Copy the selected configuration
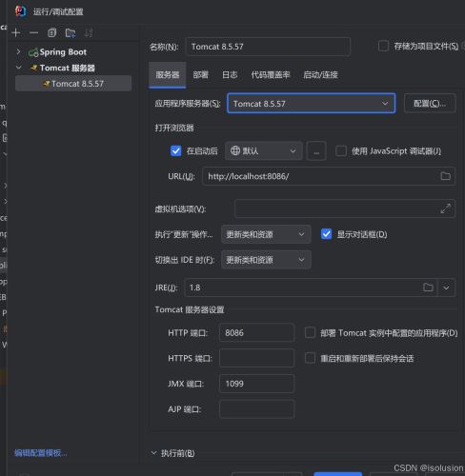The image size is (465, 476). [x=51, y=32]
